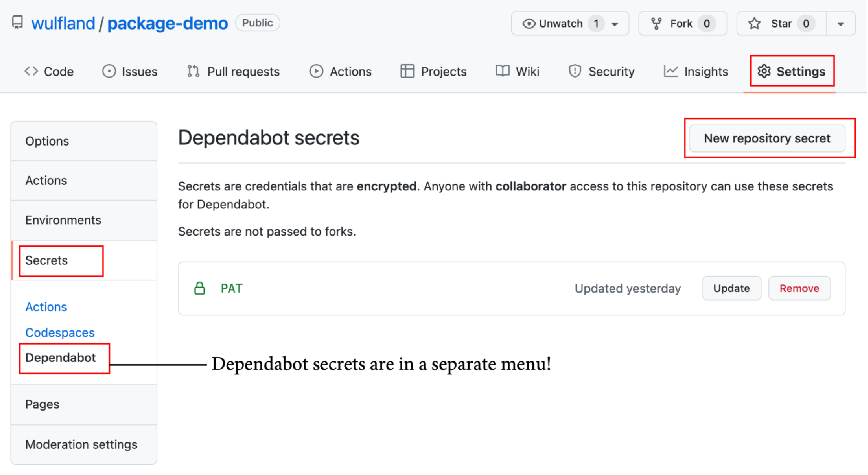The image size is (868, 475).
Task: Open the Issues tab
Action: point(130,71)
